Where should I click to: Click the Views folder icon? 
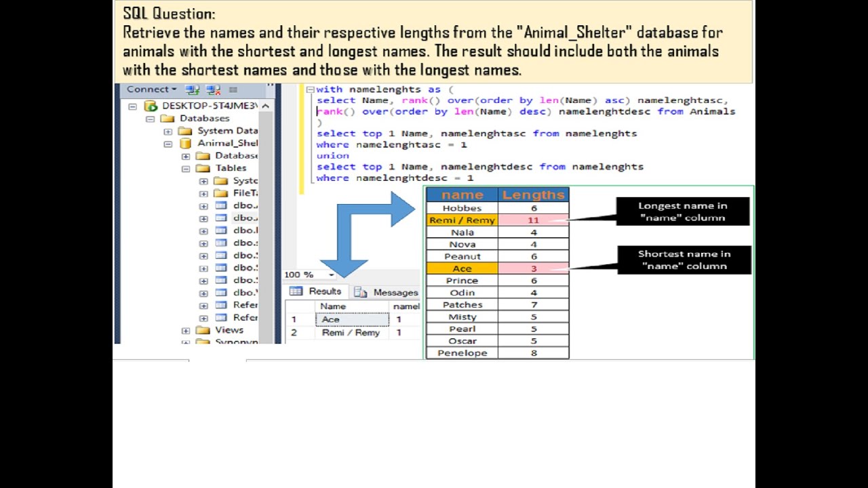coord(203,330)
